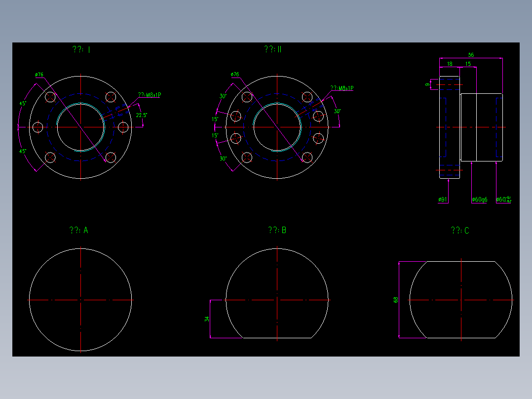Select the ø76 dimension in view I
Image resolution: width=532 pixels, height=399 pixels.
tap(39, 74)
